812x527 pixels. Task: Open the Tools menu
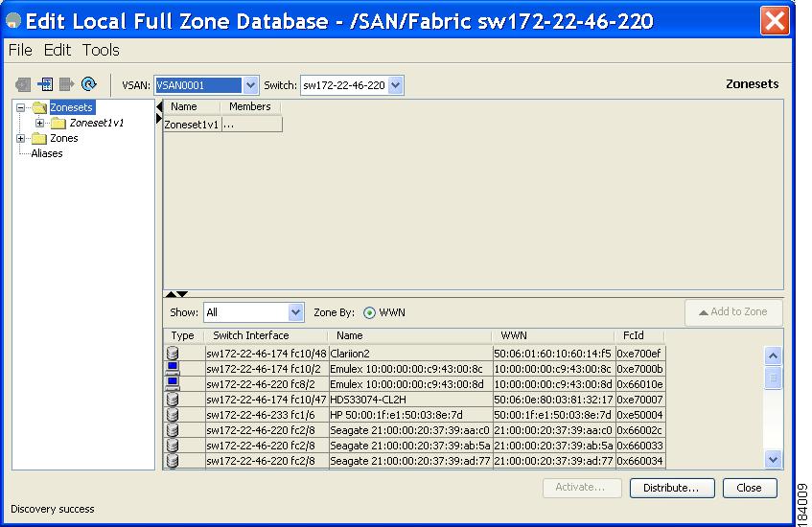(101, 50)
